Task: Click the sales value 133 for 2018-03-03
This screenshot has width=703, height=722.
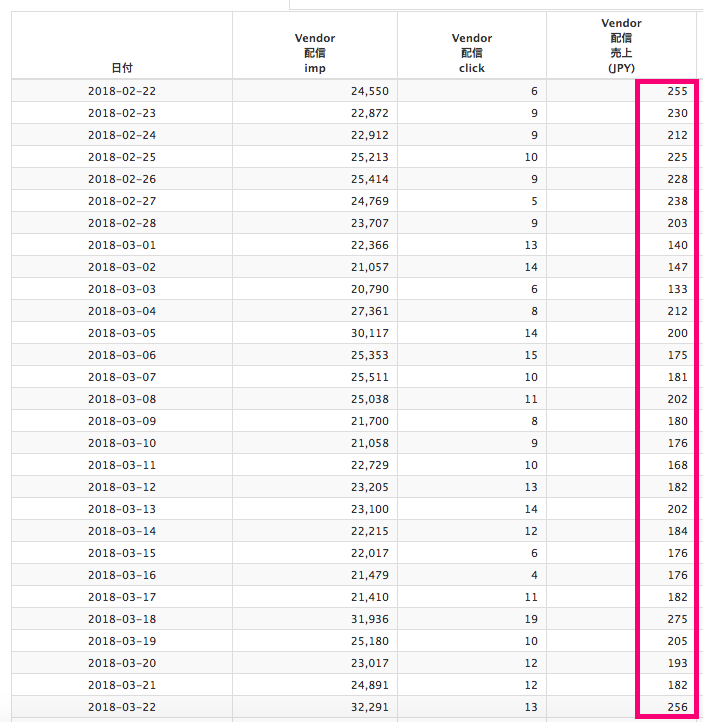Action: [x=678, y=289]
